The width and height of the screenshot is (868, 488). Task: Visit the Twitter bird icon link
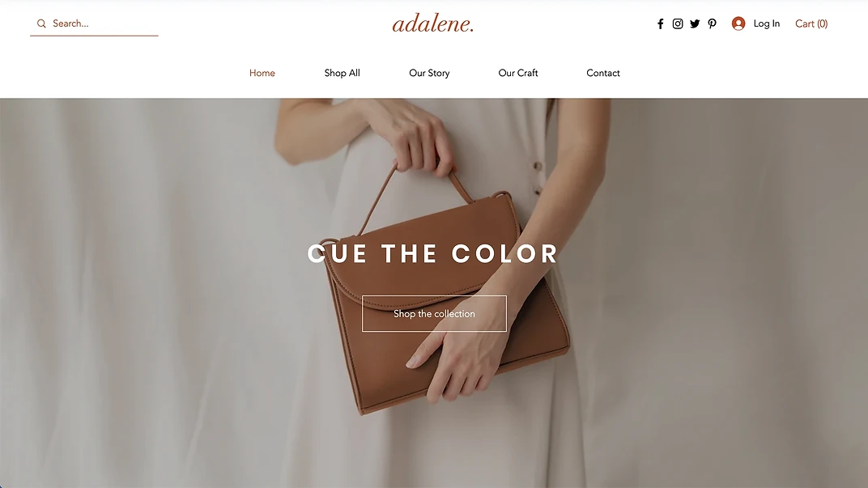(695, 23)
